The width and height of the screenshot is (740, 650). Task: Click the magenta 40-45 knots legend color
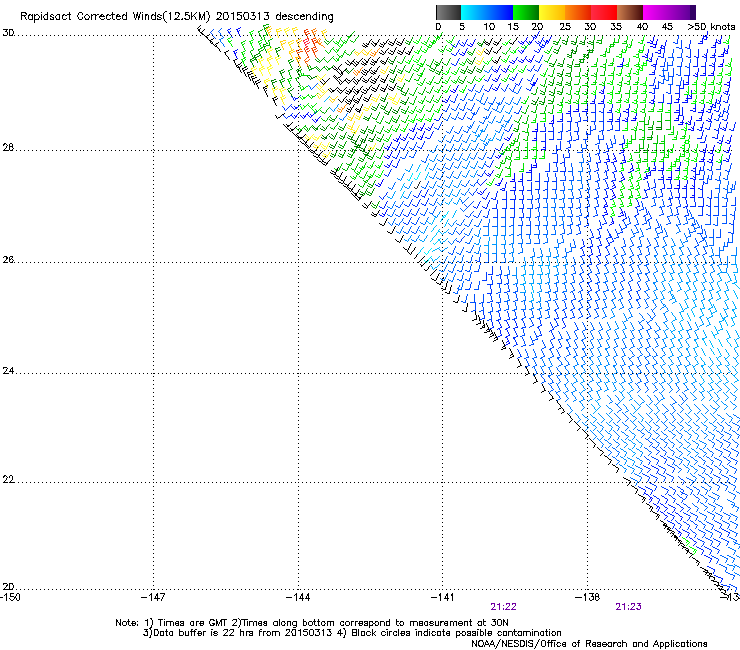[656, 12]
